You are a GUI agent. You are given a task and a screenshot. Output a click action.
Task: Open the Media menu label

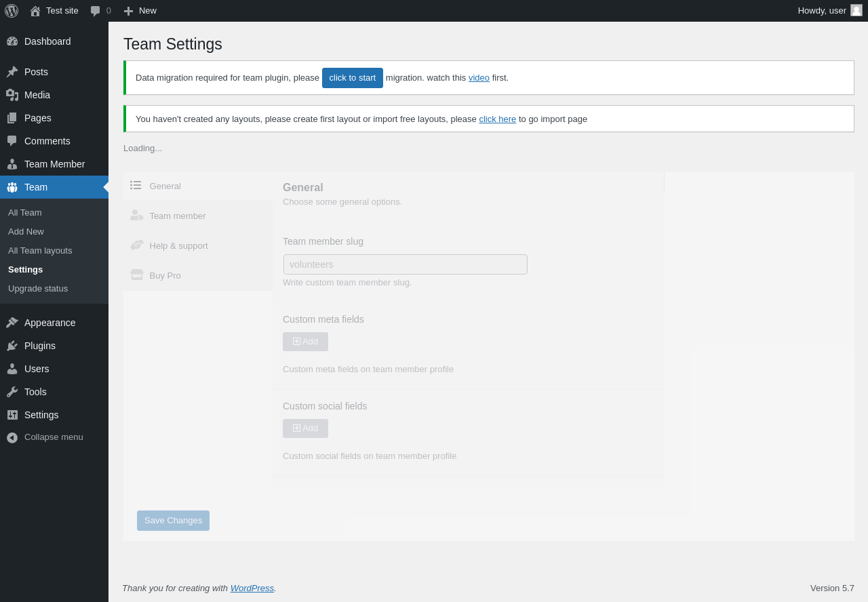[37, 95]
